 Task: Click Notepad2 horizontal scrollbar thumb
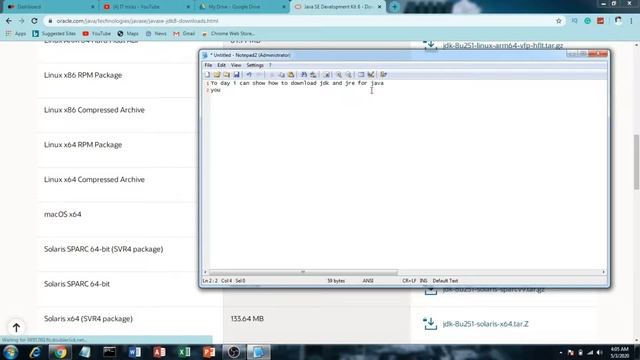(x=303, y=272)
